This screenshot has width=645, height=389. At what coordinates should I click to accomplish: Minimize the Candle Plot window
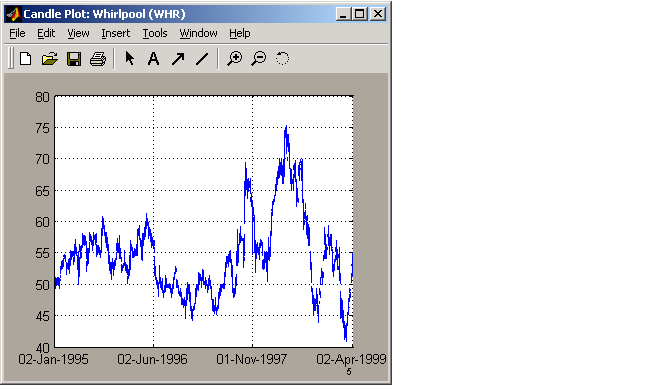click(343, 14)
